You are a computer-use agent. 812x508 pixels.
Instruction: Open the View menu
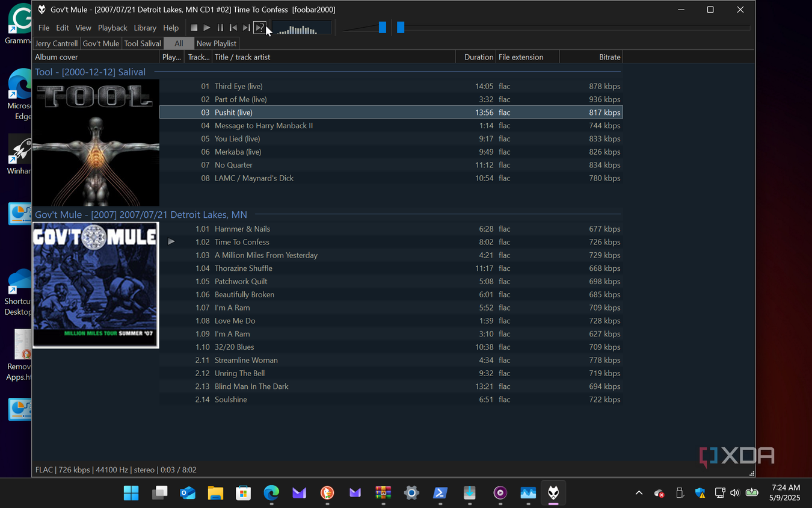(x=83, y=28)
